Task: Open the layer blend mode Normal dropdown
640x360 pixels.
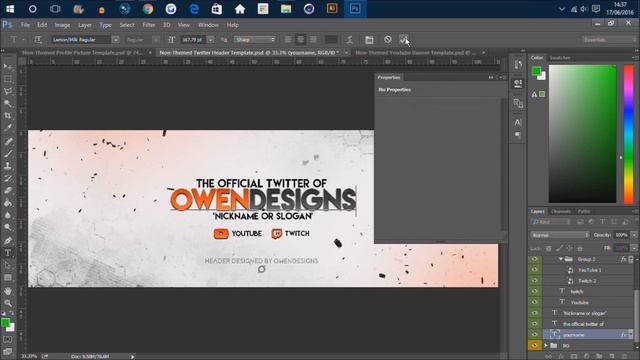Action: (560, 235)
